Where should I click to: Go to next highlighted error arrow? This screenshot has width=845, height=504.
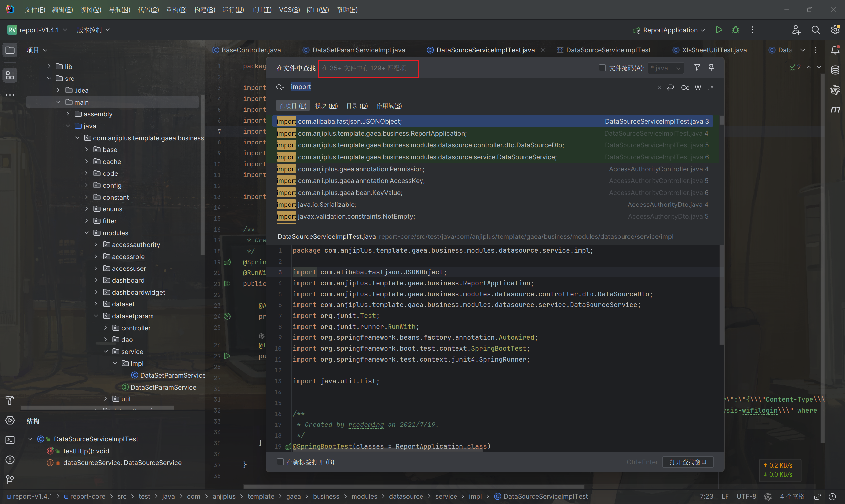click(x=819, y=67)
